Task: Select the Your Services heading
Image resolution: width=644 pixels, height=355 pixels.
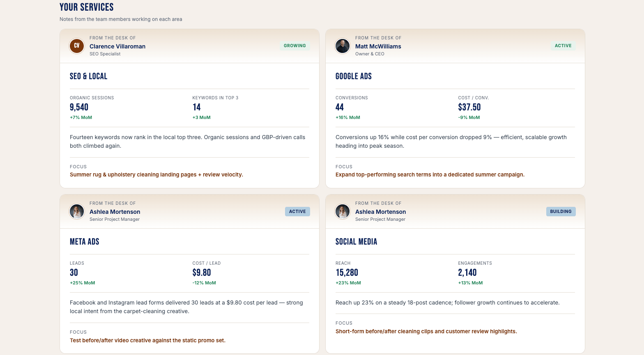Action: click(87, 7)
